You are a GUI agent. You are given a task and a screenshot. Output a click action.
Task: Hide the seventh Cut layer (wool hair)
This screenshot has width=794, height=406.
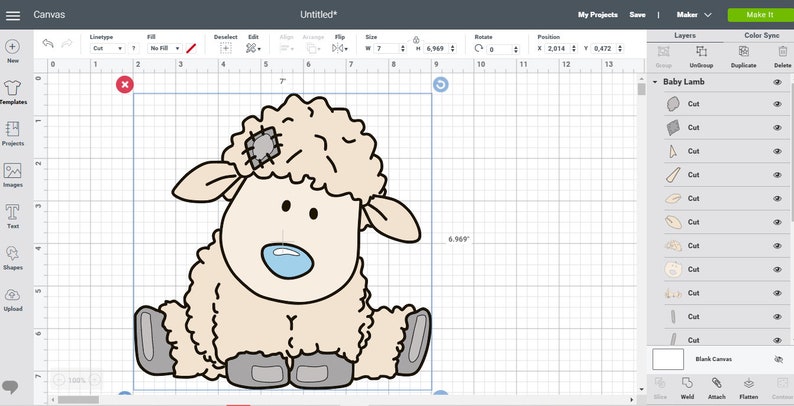pyautogui.click(x=777, y=246)
